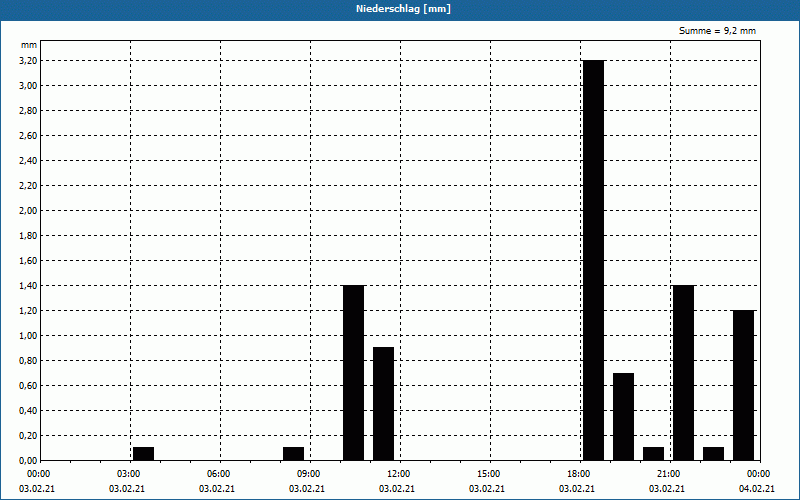
Task: Select the small bar between 21:00 and 00:00
Action: [713, 454]
